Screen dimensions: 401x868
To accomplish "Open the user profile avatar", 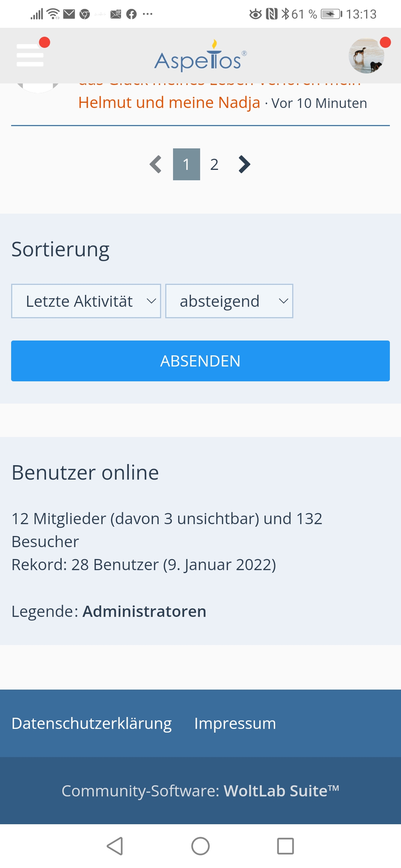I will coord(366,56).
